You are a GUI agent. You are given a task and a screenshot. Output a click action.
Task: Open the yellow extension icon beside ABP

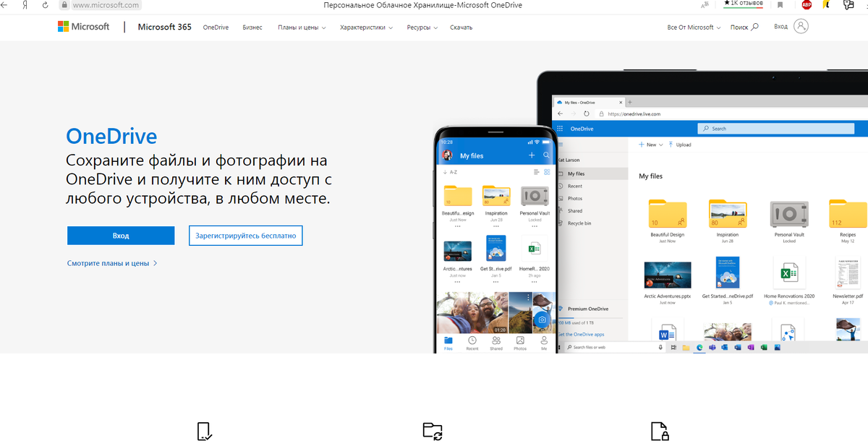point(827,5)
